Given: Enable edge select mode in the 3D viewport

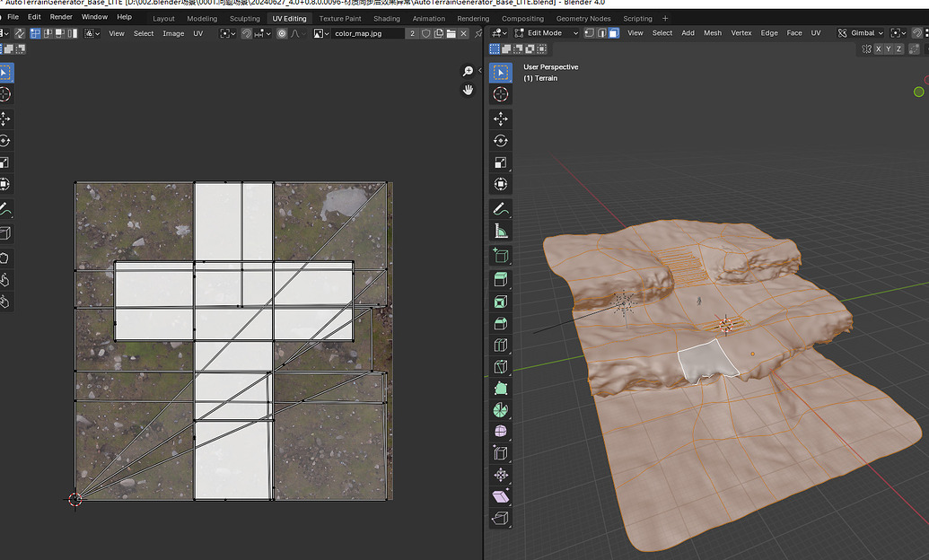Looking at the screenshot, I should [x=601, y=33].
